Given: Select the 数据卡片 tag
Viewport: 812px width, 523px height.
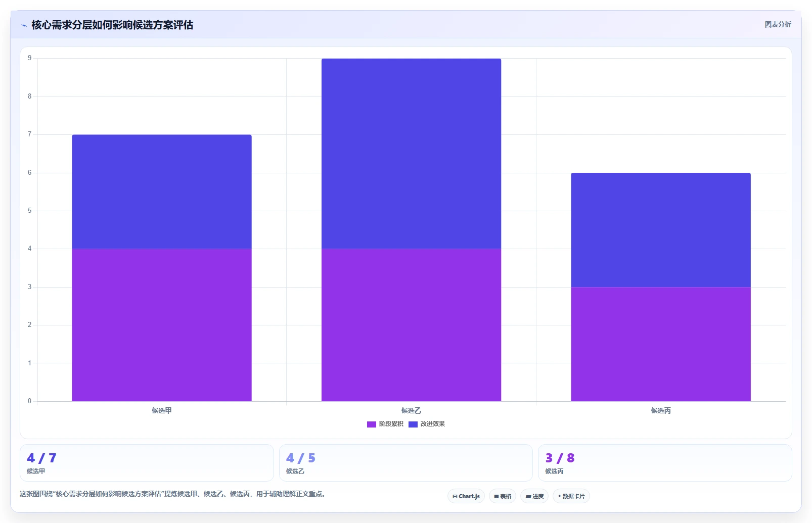Looking at the screenshot, I should pos(571,496).
